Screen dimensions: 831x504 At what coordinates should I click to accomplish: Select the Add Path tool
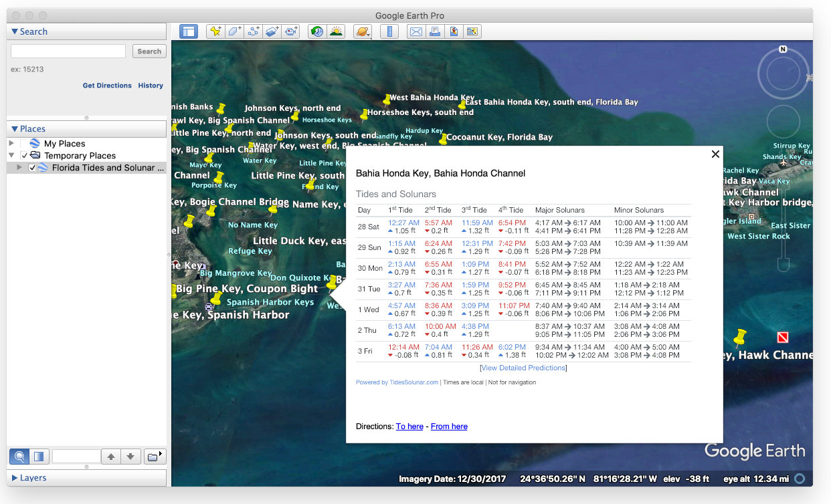254,31
